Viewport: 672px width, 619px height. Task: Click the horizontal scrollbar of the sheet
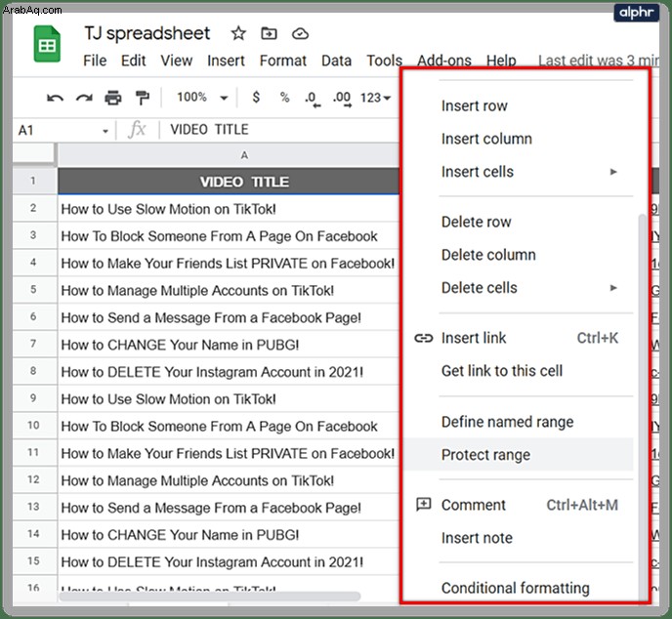210,596
